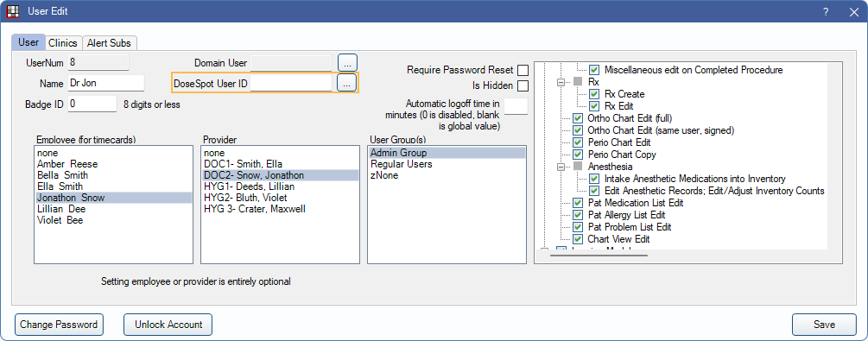Switch to the Alert Subs tab

(110, 42)
